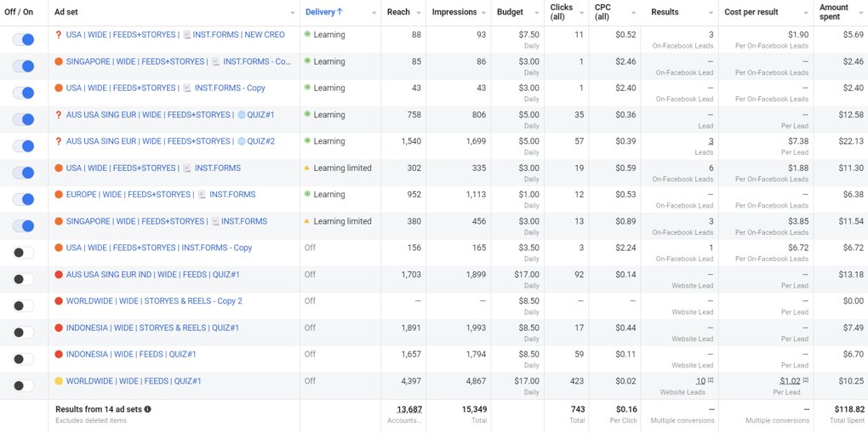
Task: Click red question mark on USA NEW CREO row
Action: tap(58, 35)
